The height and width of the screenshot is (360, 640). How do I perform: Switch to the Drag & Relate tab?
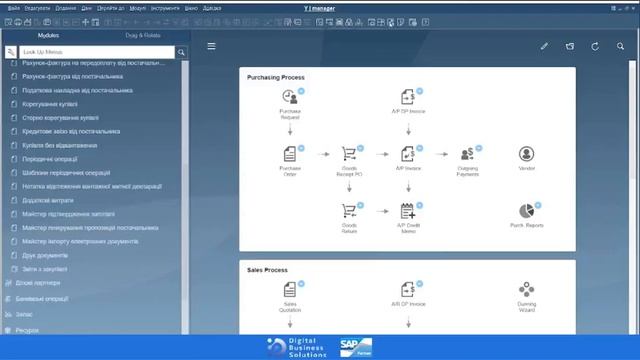click(143, 36)
